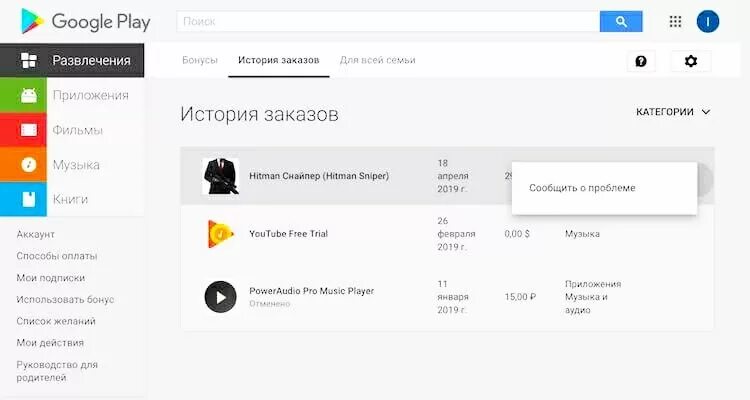
Task: Open Список желаний link
Action: click(56, 321)
